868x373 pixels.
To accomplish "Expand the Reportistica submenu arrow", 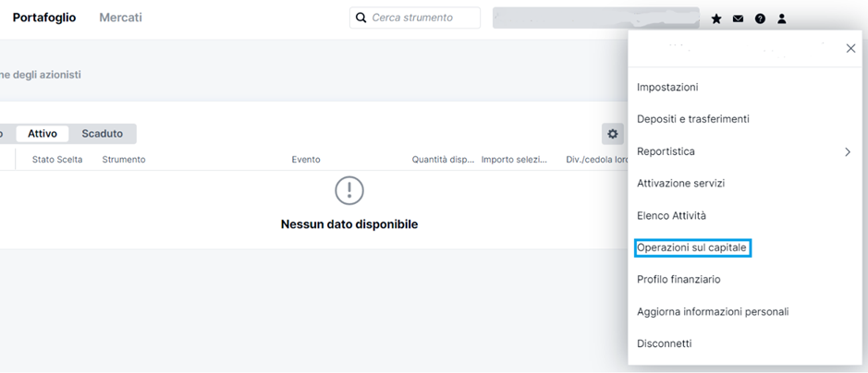I will 848,151.
